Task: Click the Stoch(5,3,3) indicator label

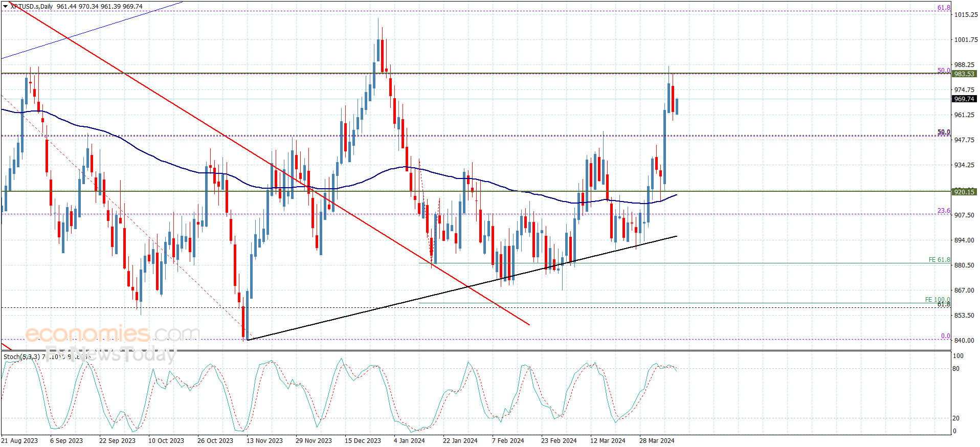Action: point(21,356)
